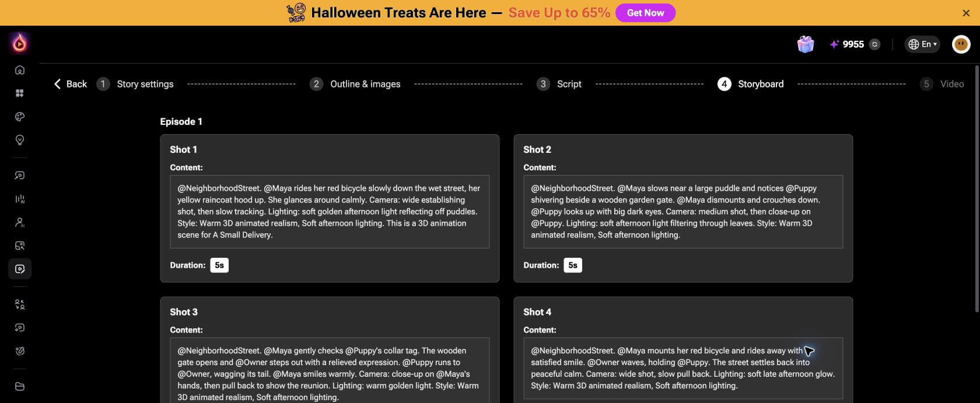The height and width of the screenshot is (403, 980).
Task: Close the Halloween promo banner
Action: coord(966,13)
